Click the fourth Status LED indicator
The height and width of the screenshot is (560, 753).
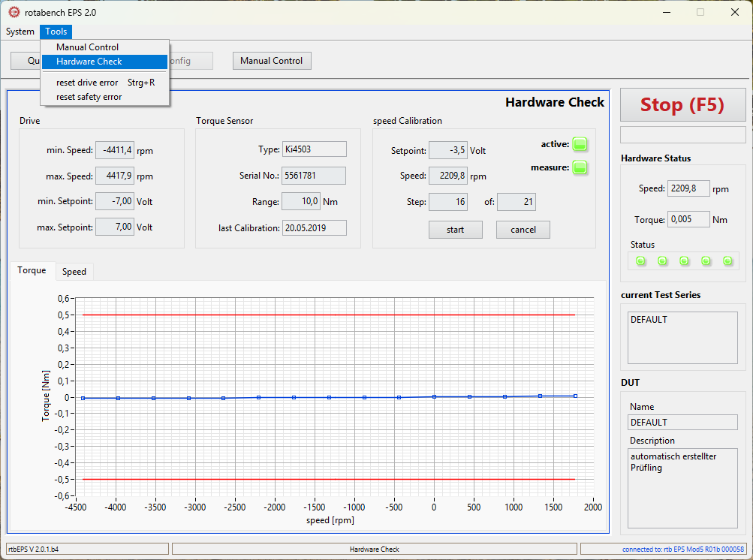tap(705, 260)
